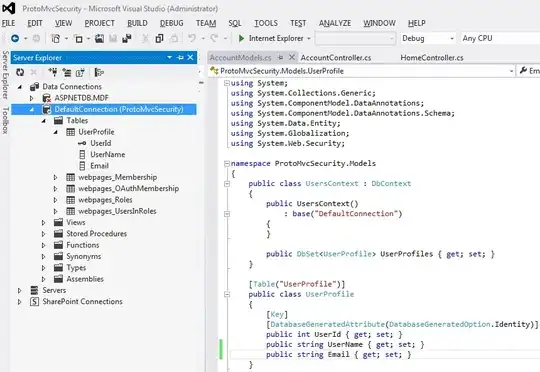Click the pin icon on AccountModels.cs tab
Image resolution: width=540 pixels, height=372 pixels.
pyautogui.click(x=281, y=58)
